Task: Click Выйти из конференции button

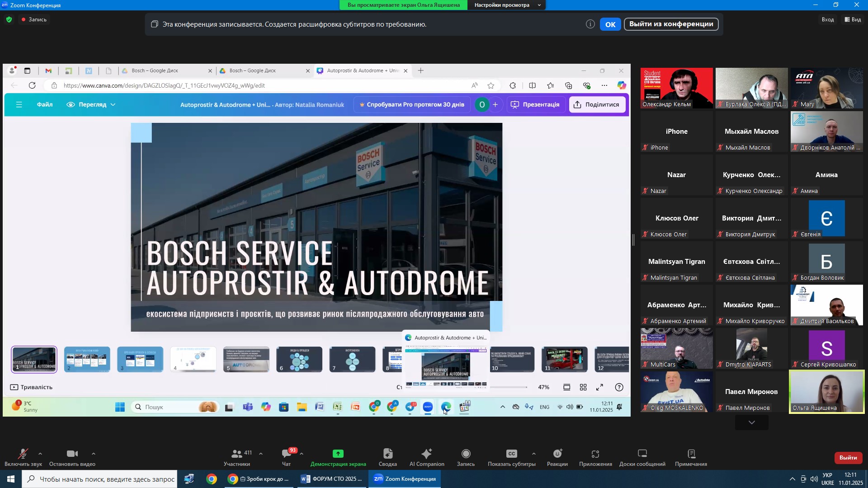Action: pyautogui.click(x=671, y=24)
